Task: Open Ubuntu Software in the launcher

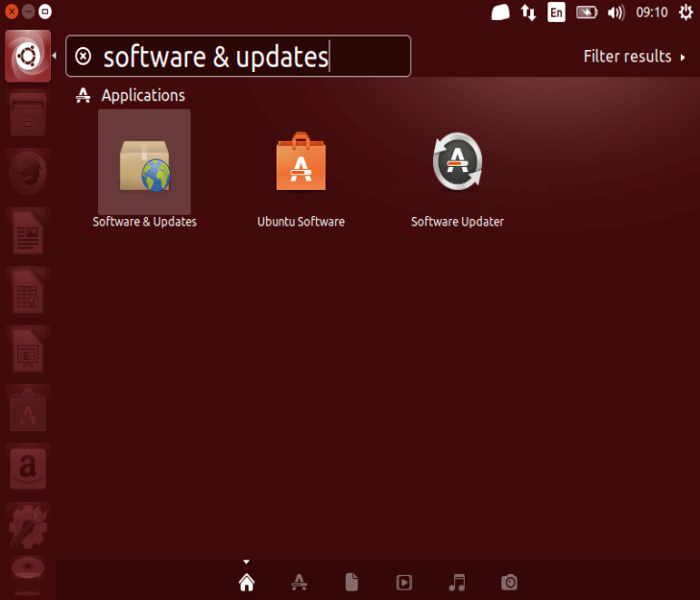Action: coord(28,410)
